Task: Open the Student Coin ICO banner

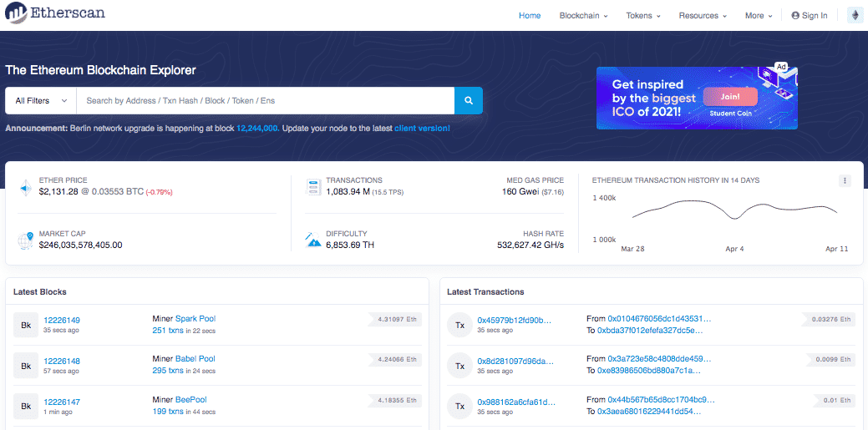Action: point(697,98)
